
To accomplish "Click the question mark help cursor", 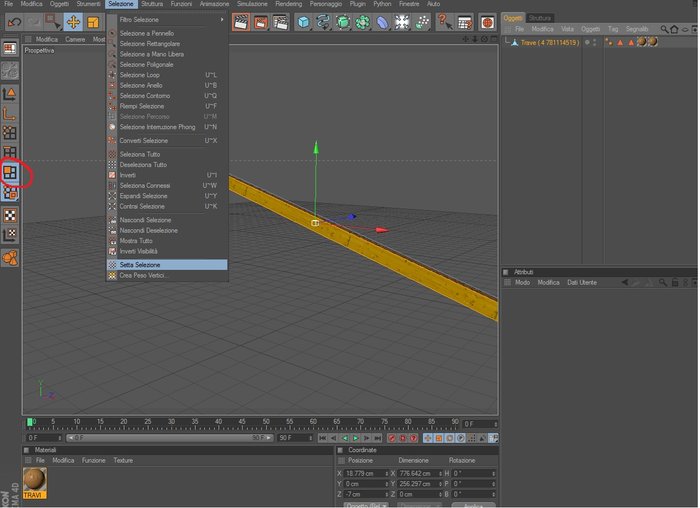I will pos(445,22).
